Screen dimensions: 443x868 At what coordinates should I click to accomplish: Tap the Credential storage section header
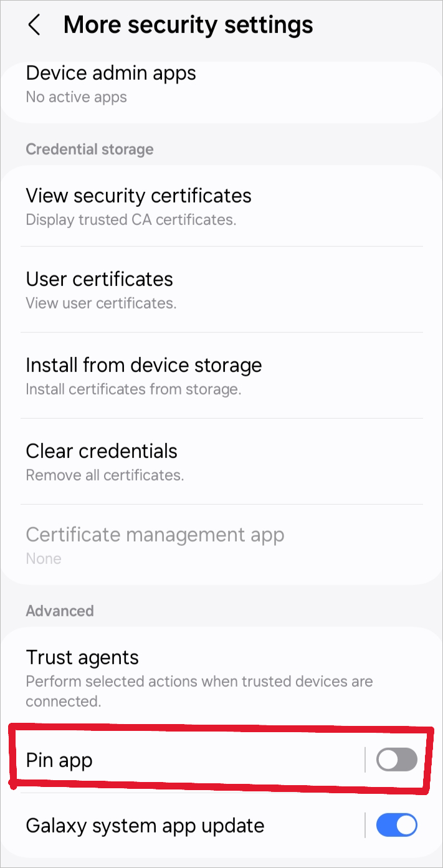click(x=90, y=150)
